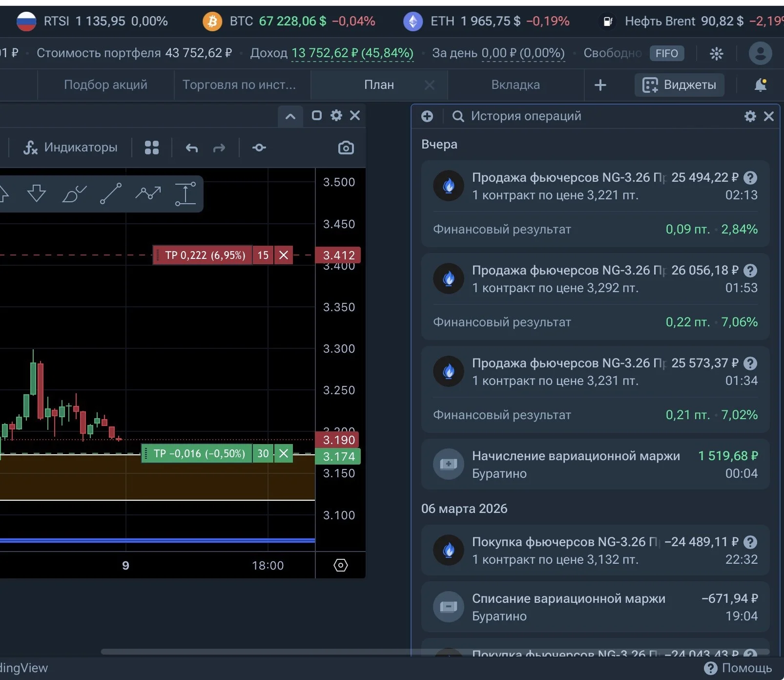The width and height of the screenshot is (784, 680).
Task: Cancel the TP −0,016 (−0,50%) order
Action: tap(284, 453)
